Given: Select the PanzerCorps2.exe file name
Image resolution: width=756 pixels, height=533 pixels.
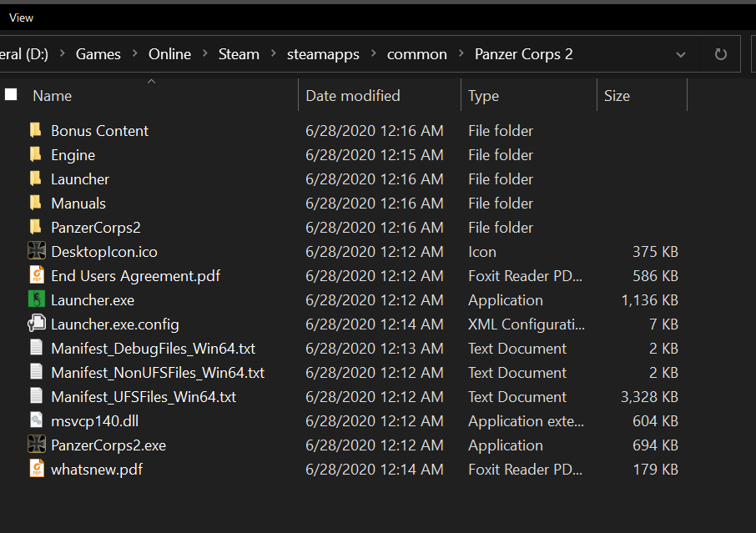Looking at the screenshot, I should [x=108, y=445].
